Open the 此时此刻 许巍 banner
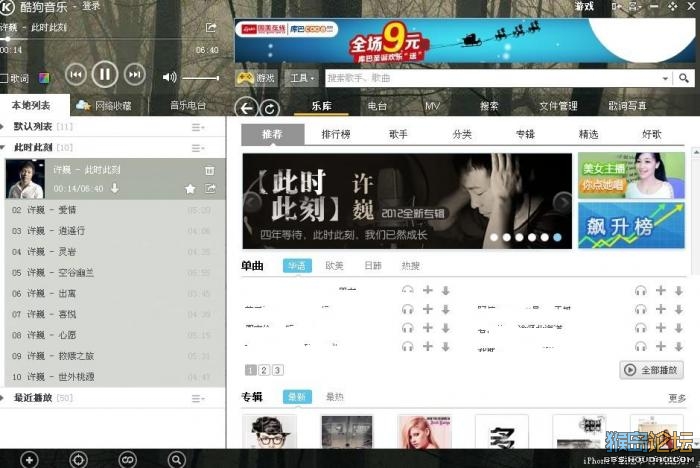The height and width of the screenshot is (468, 700). (407, 201)
